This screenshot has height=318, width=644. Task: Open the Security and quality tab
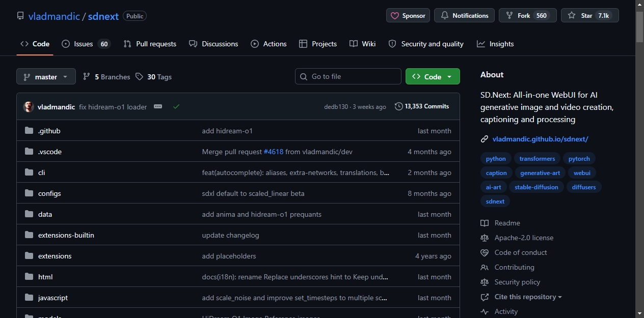pyautogui.click(x=426, y=44)
